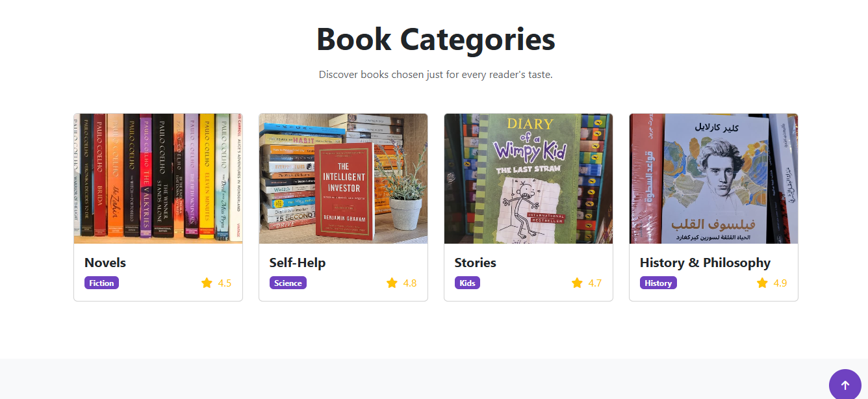Select the Science tag badge
Screen dimensions: 868x399
[288, 283]
